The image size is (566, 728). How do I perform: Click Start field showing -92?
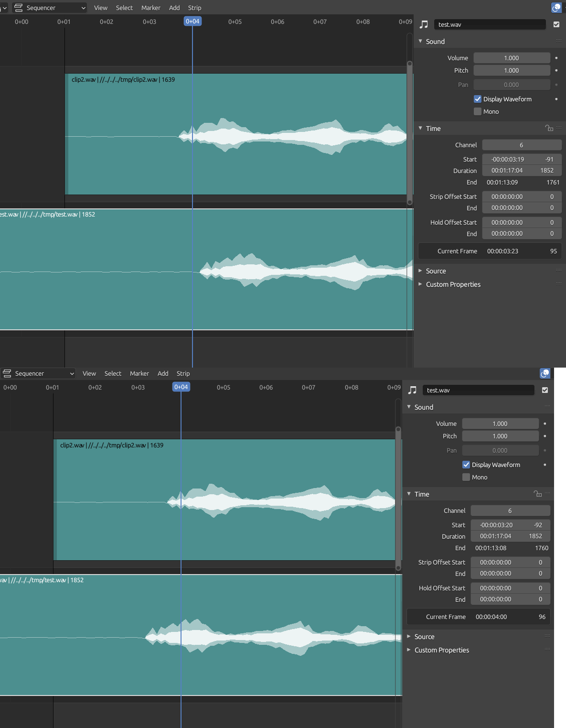510,525
